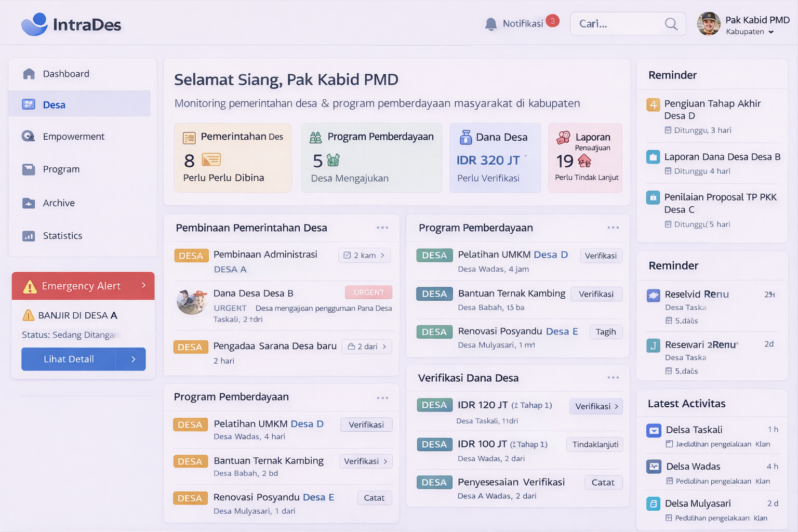Open the Pak Kabid PMD profile dropdown

click(x=771, y=32)
